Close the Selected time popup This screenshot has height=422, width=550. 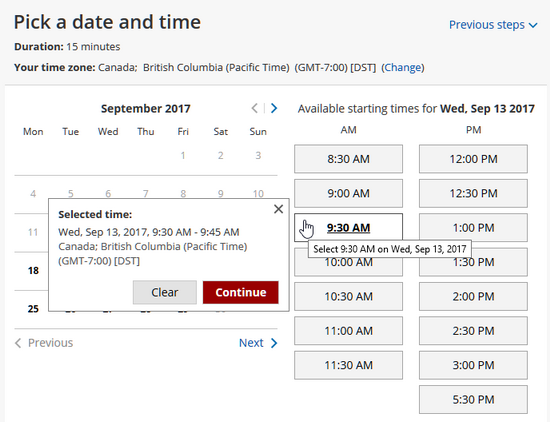pyautogui.click(x=279, y=209)
